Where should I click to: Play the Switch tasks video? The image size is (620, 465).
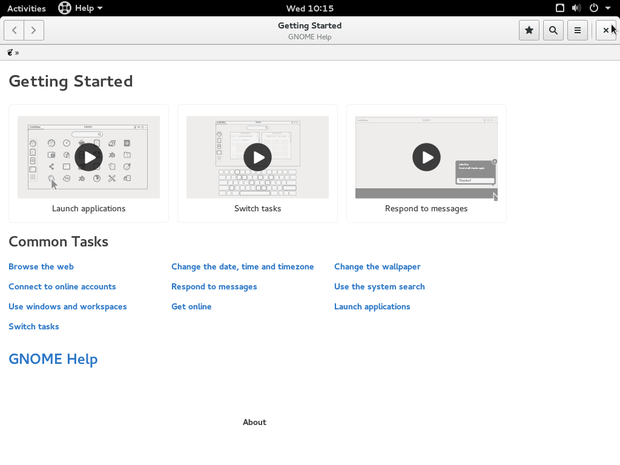pyautogui.click(x=257, y=157)
